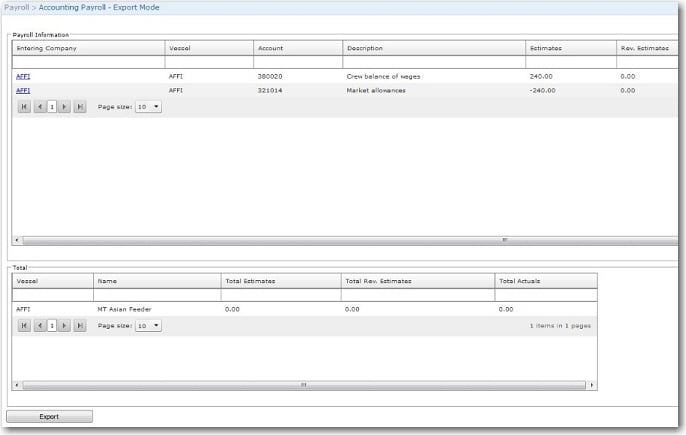Image resolution: width=686 pixels, height=435 pixels.
Task: Go to first page in Payroll Information pager
Action: click(x=24, y=106)
